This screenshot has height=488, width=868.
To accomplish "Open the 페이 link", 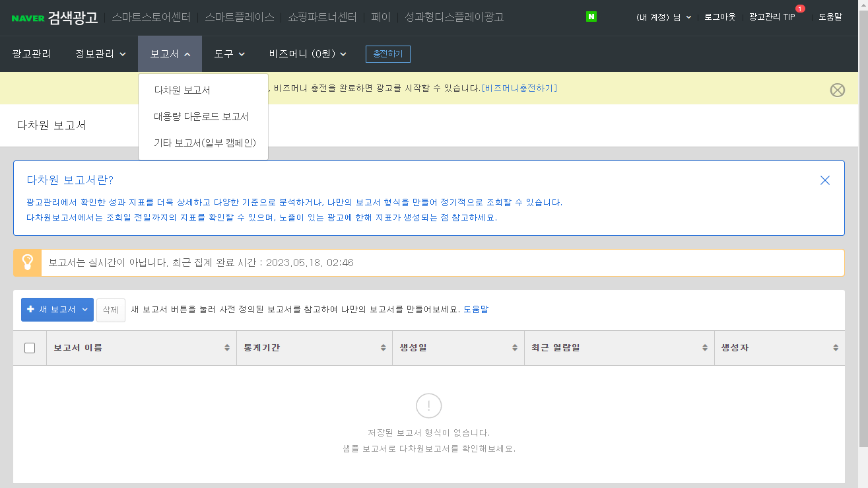I will pos(381,17).
